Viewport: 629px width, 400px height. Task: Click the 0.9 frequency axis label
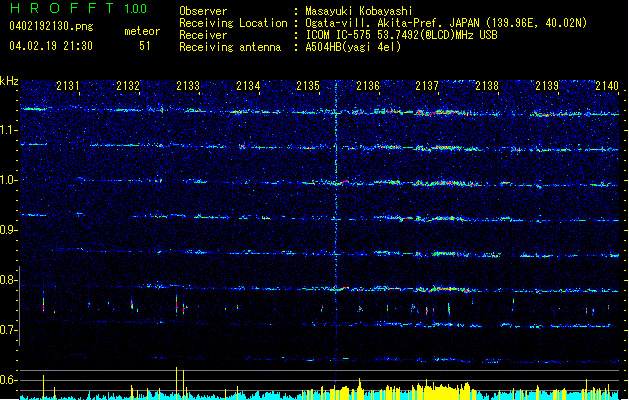[x=8, y=230]
